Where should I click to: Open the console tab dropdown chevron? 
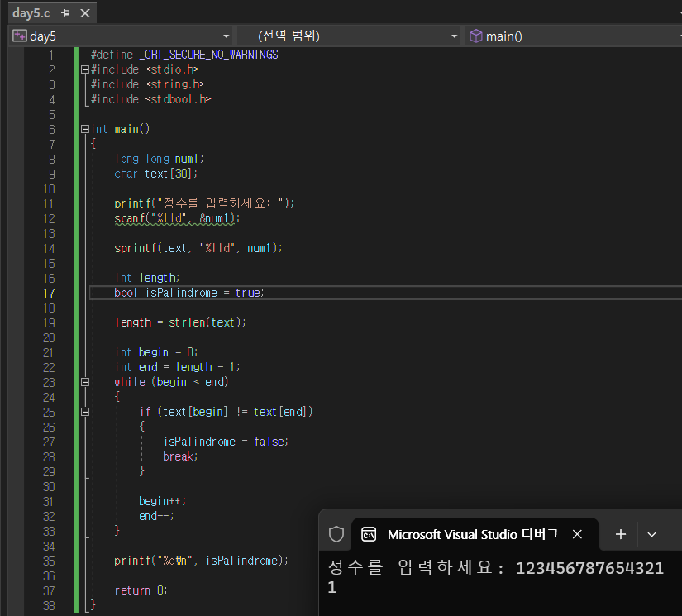click(x=651, y=535)
